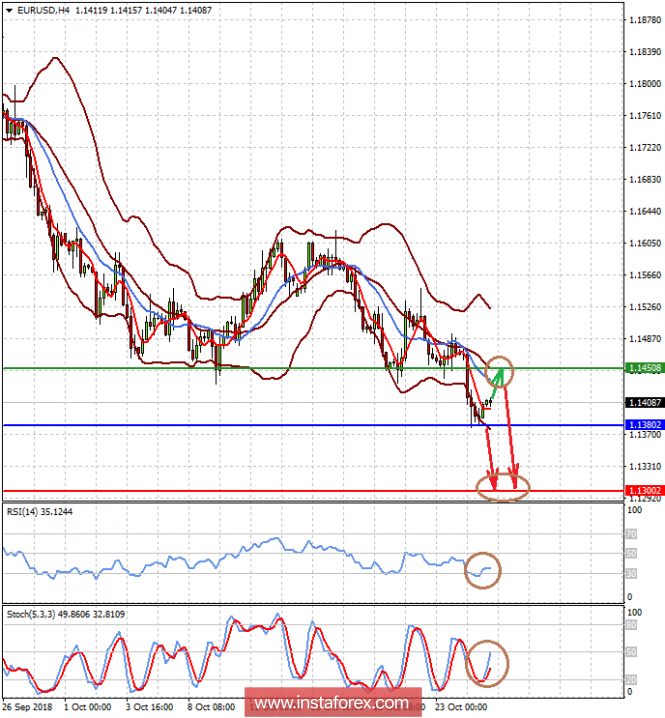Image resolution: width=665 pixels, height=718 pixels.
Task: Click the 1 Oct 00:00 time label
Action: [x=87, y=707]
